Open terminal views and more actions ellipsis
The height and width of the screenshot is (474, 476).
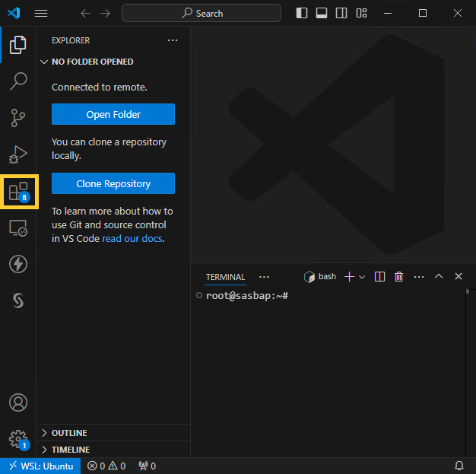pos(419,277)
